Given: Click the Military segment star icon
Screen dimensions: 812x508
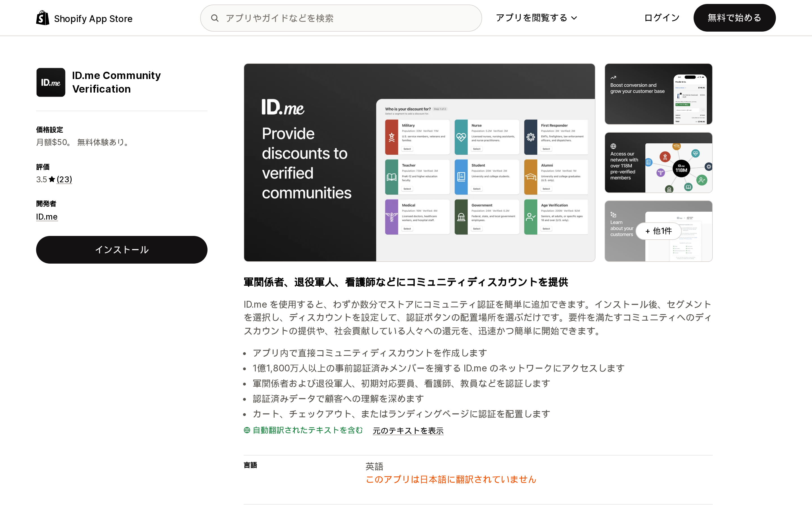Looking at the screenshot, I should 392,137.
